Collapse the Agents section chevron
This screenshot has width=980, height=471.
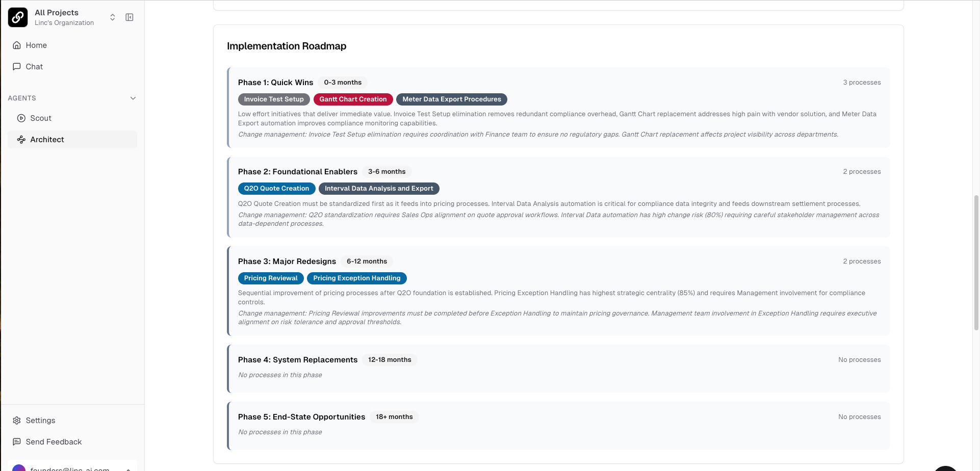[x=133, y=98]
